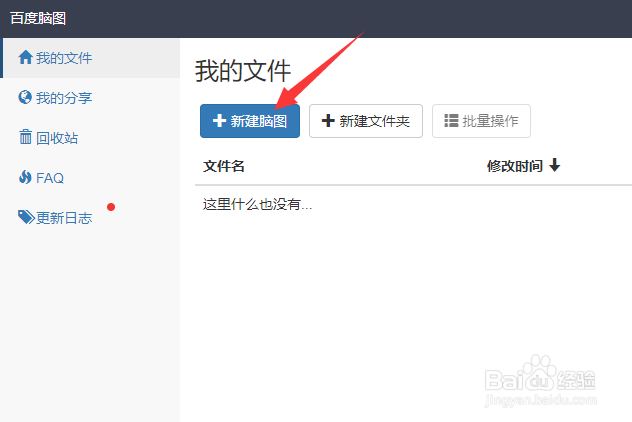Click the red notification dot on 更新日志

(111, 207)
